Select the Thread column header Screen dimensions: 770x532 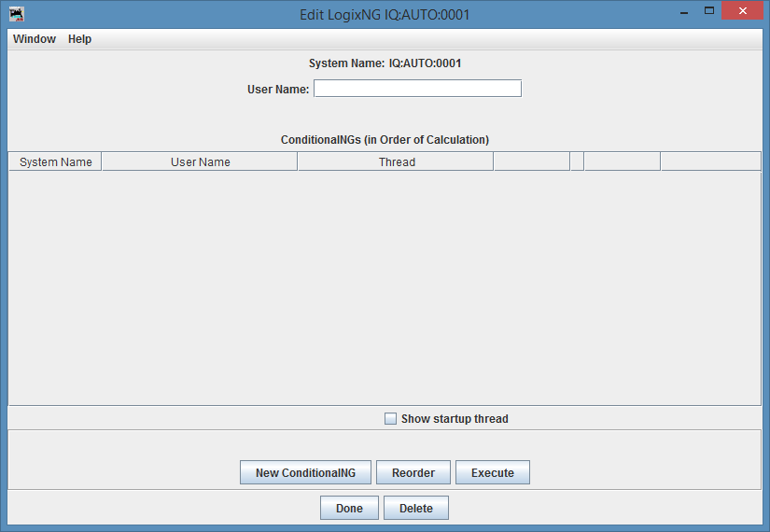[397, 161]
